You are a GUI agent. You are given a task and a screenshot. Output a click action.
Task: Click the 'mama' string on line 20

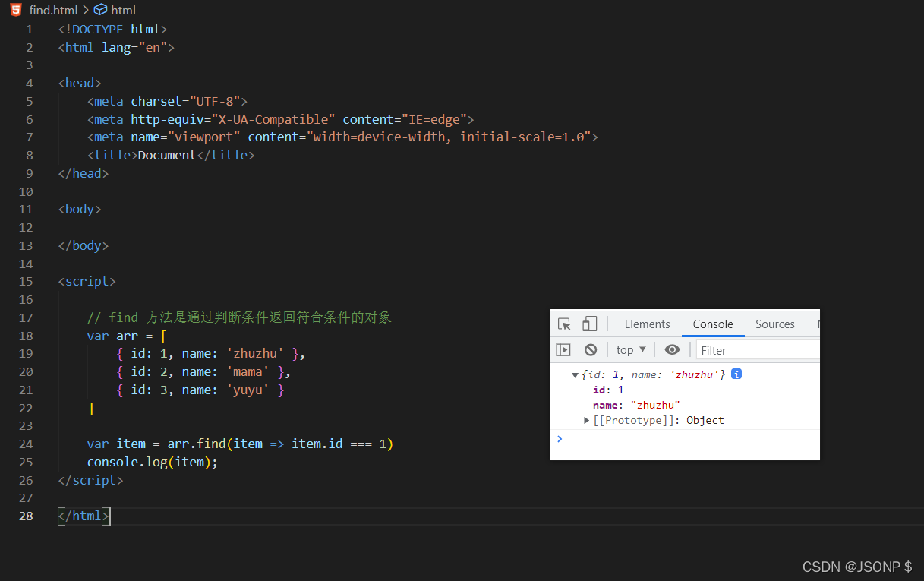(248, 371)
